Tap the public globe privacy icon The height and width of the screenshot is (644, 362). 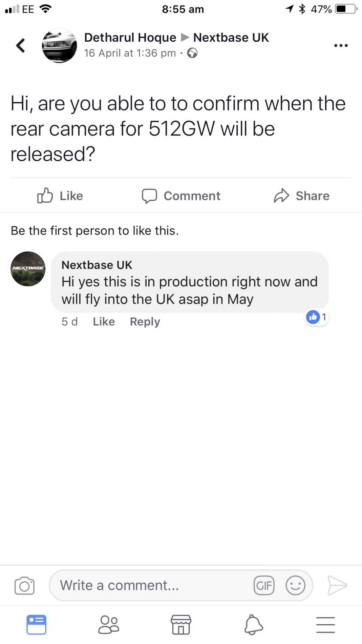[x=192, y=53]
